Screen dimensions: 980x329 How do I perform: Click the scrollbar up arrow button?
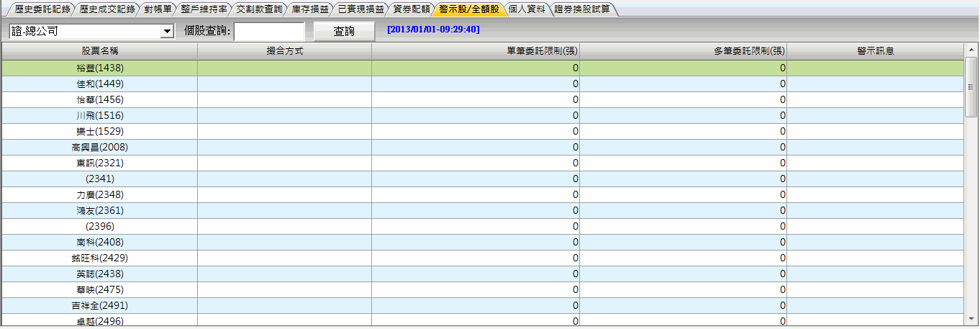971,50
